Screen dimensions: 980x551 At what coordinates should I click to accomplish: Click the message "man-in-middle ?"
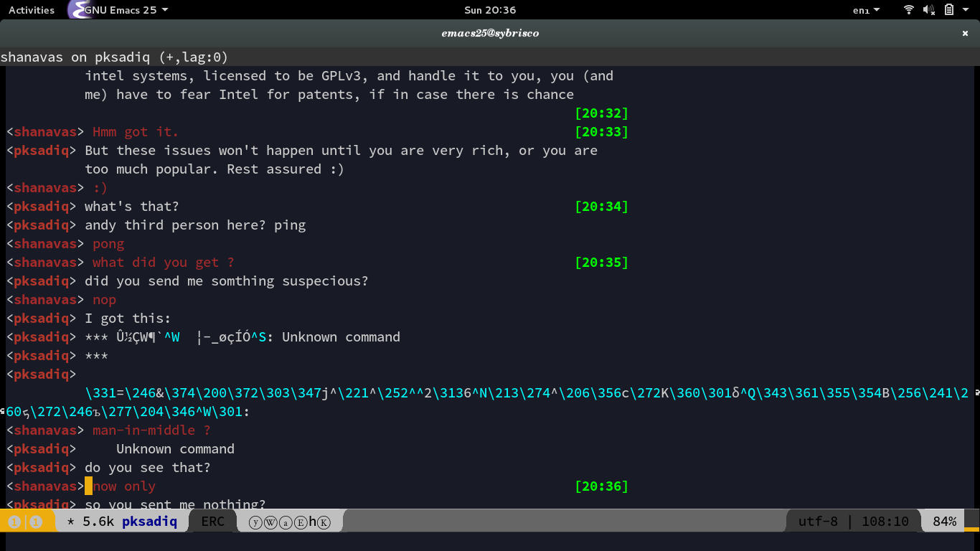[151, 430]
